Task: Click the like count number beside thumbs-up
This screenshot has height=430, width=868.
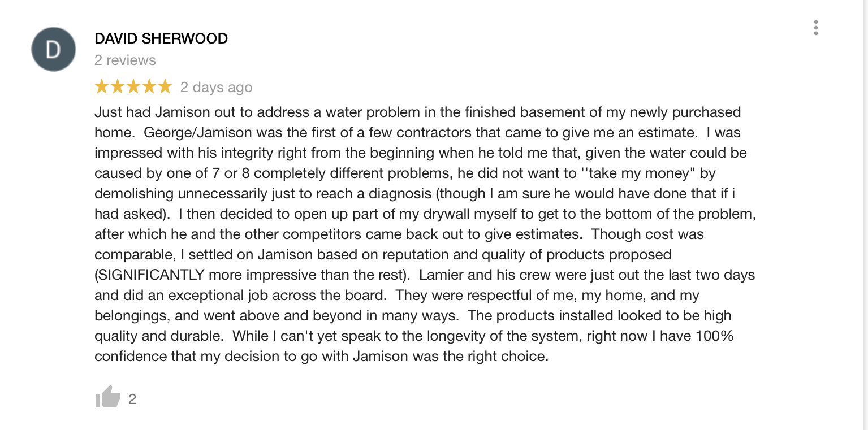Action: 132,399
